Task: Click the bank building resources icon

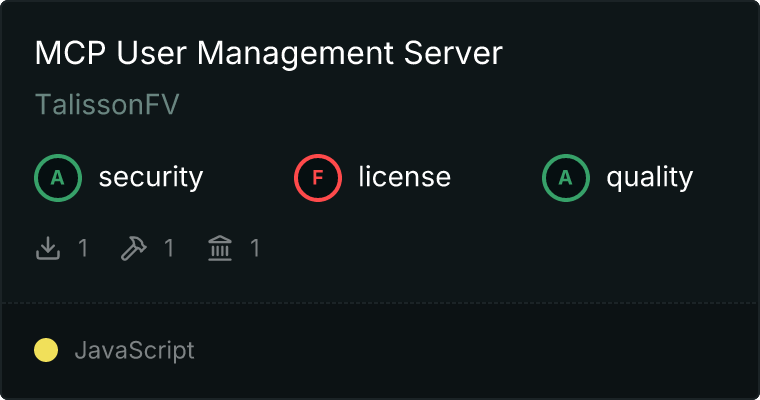Action: click(219, 248)
